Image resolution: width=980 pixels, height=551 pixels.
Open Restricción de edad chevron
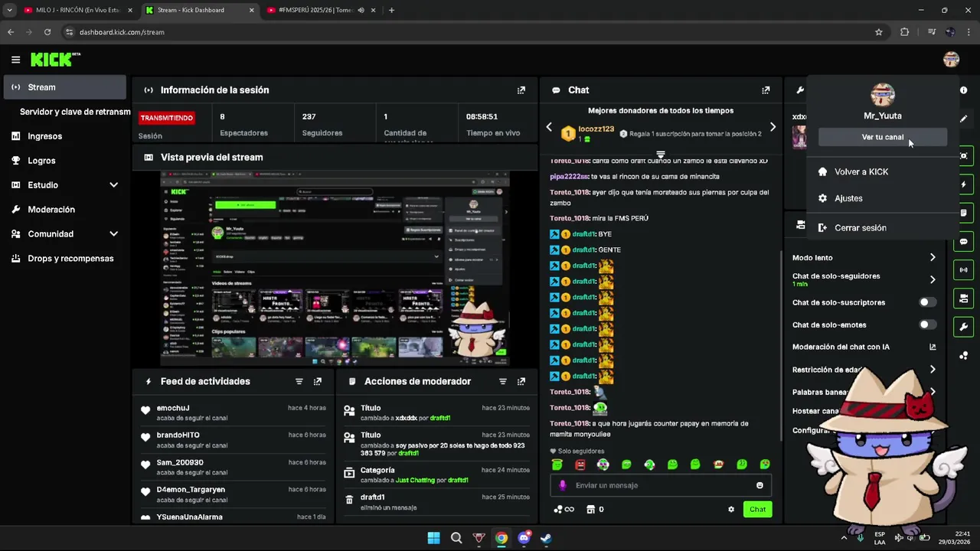click(933, 370)
